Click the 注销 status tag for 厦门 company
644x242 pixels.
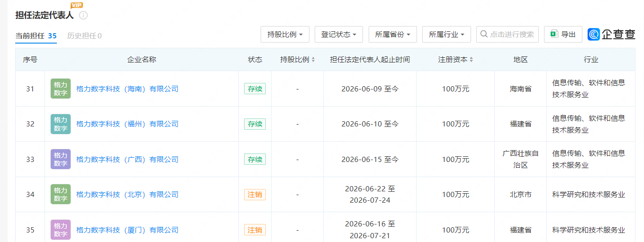click(x=255, y=230)
